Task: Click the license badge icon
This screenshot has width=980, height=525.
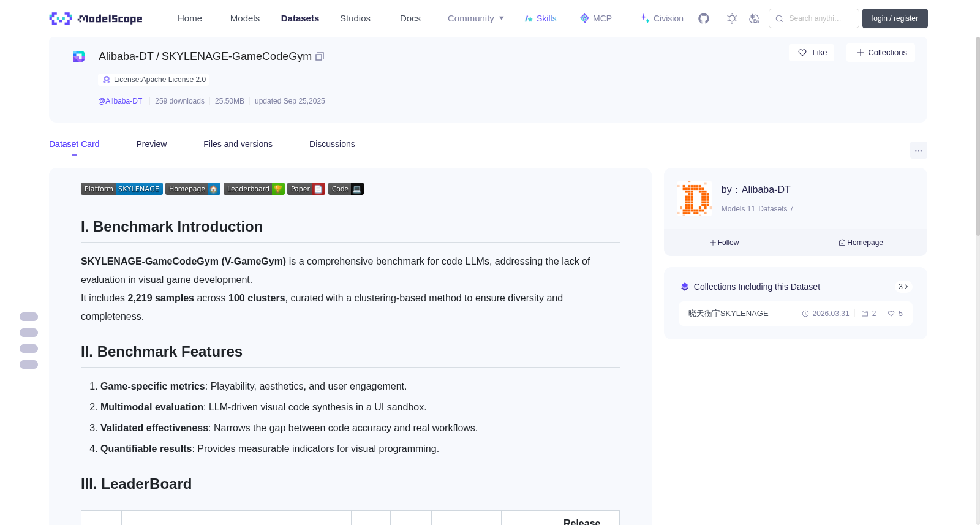Action: click(107, 80)
